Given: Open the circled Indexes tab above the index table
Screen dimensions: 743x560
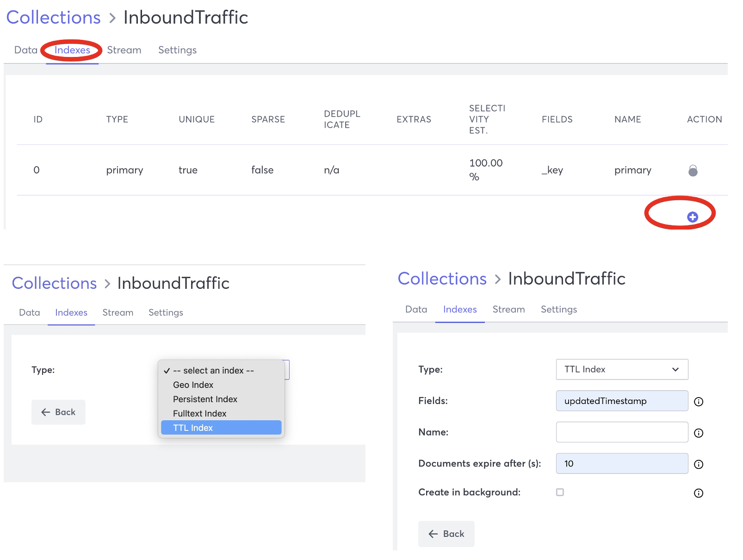Looking at the screenshot, I should (x=72, y=50).
